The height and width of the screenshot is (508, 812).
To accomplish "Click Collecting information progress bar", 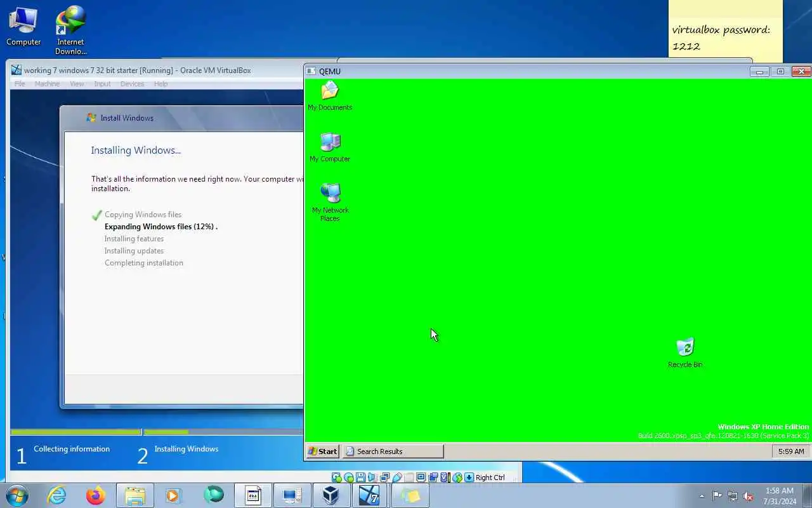I will [x=75, y=432].
